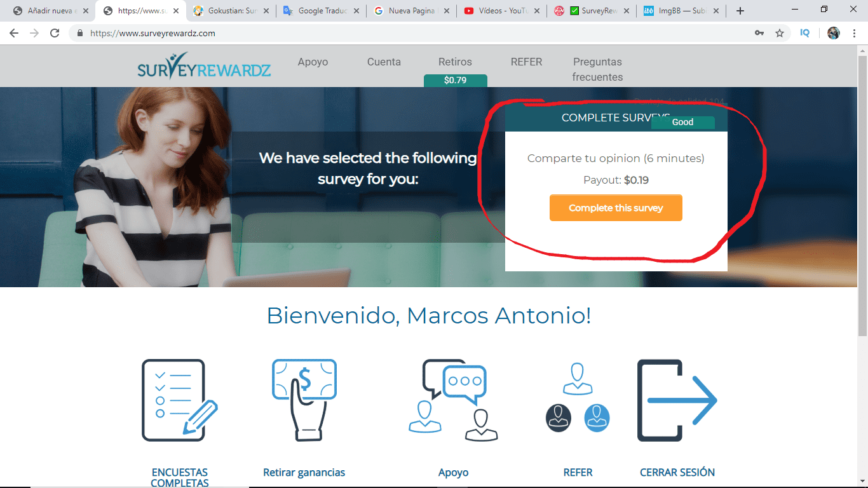
Task: Click the COMPLETE SURVEYS panel header
Action: [616, 118]
